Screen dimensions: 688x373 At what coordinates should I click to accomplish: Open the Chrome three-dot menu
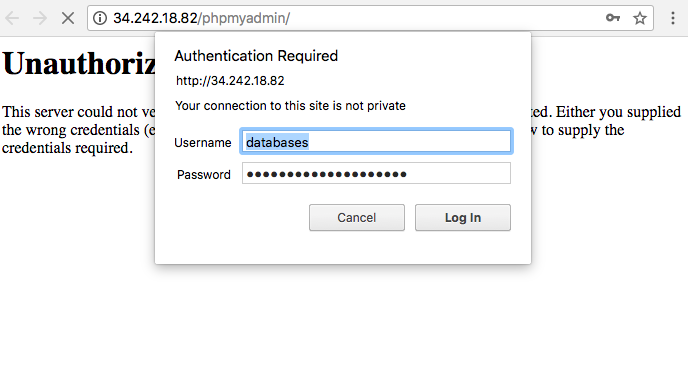coord(673,18)
